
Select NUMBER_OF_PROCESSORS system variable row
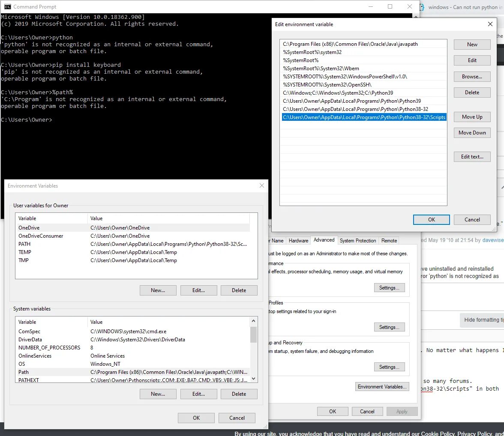pos(133,348)
